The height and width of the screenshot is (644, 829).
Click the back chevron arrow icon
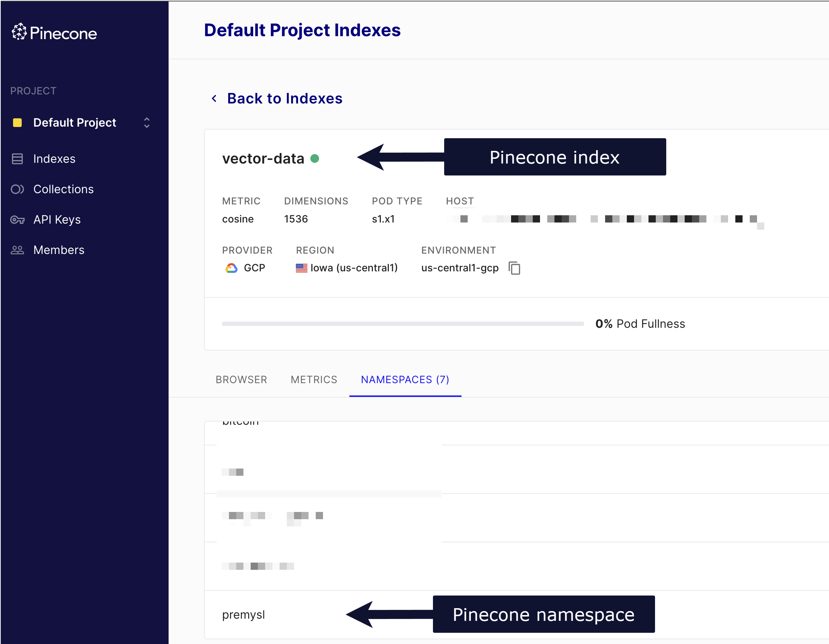(214, 99)
